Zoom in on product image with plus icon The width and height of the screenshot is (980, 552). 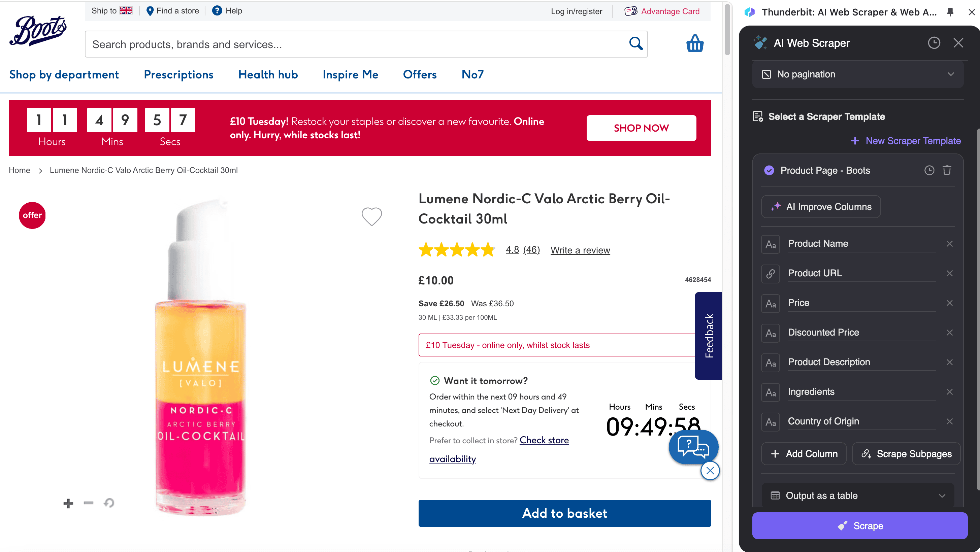(68, 503)
